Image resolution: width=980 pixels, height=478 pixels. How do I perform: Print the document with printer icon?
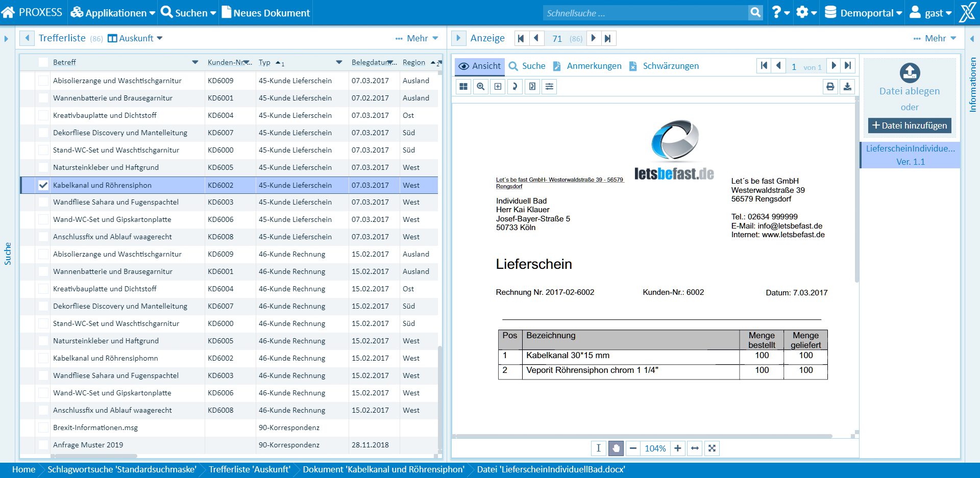point(830,87)
